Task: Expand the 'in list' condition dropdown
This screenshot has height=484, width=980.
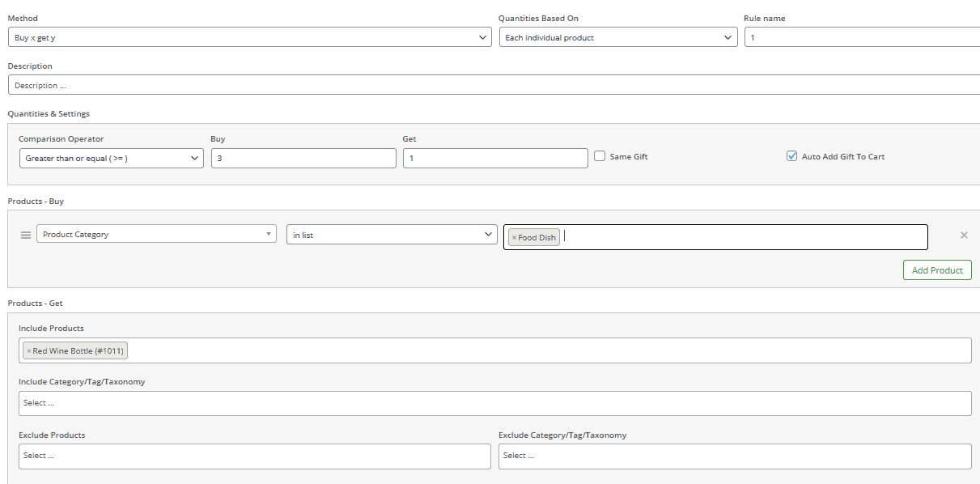Action: click(x=392, y=234)
